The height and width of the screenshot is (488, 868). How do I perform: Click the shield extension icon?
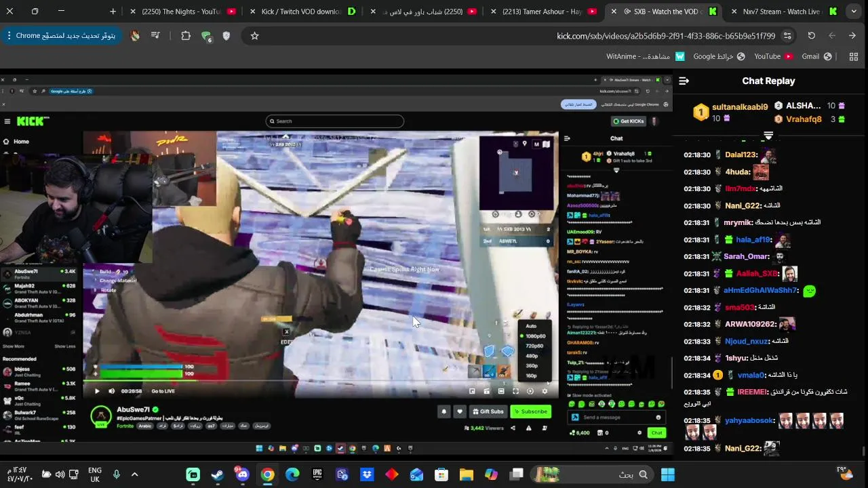coord(226,35)
